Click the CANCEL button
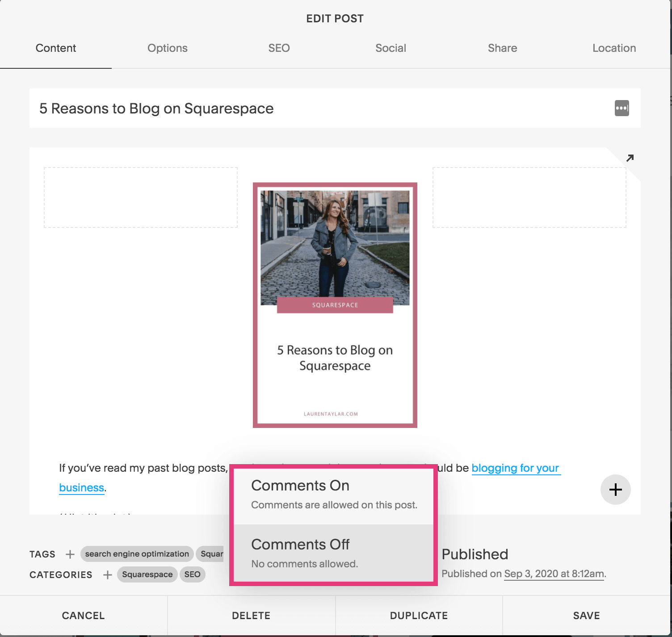 pos(84,616)
